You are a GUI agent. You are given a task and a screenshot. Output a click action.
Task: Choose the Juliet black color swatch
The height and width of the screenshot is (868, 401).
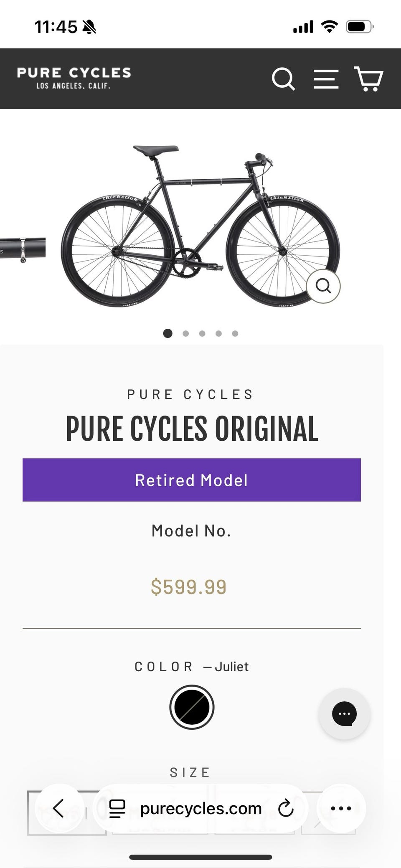pos(192,707)
